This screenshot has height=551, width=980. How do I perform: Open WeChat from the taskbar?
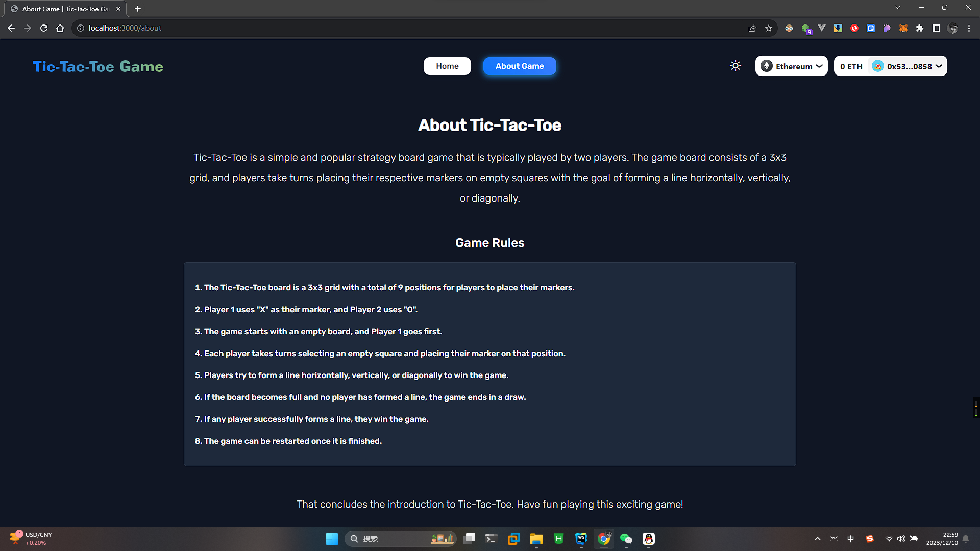coord(626,539)
